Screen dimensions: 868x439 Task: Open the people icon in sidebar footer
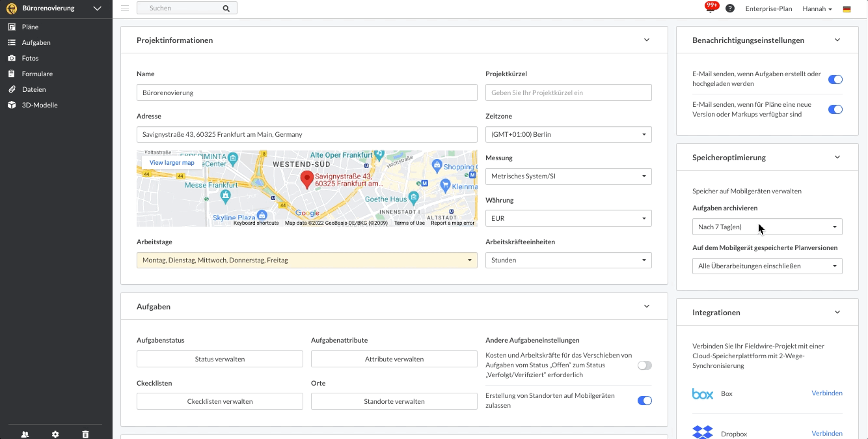coord(25,434)
